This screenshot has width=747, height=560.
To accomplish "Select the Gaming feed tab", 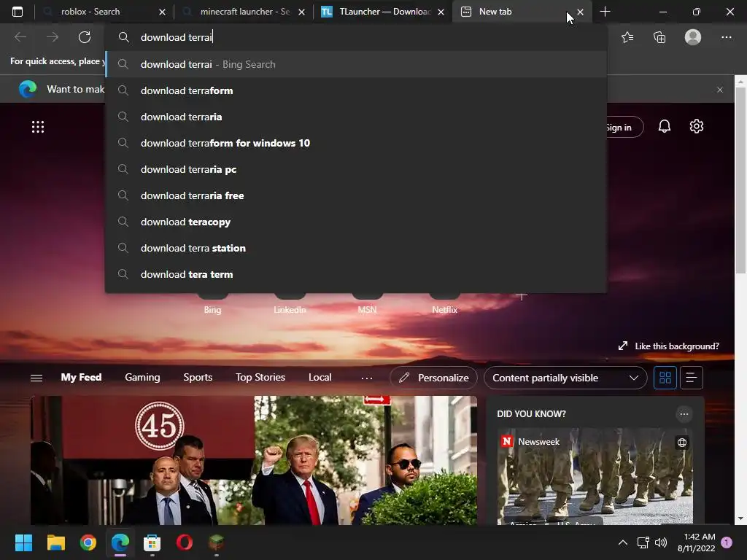I will [142, 377].
